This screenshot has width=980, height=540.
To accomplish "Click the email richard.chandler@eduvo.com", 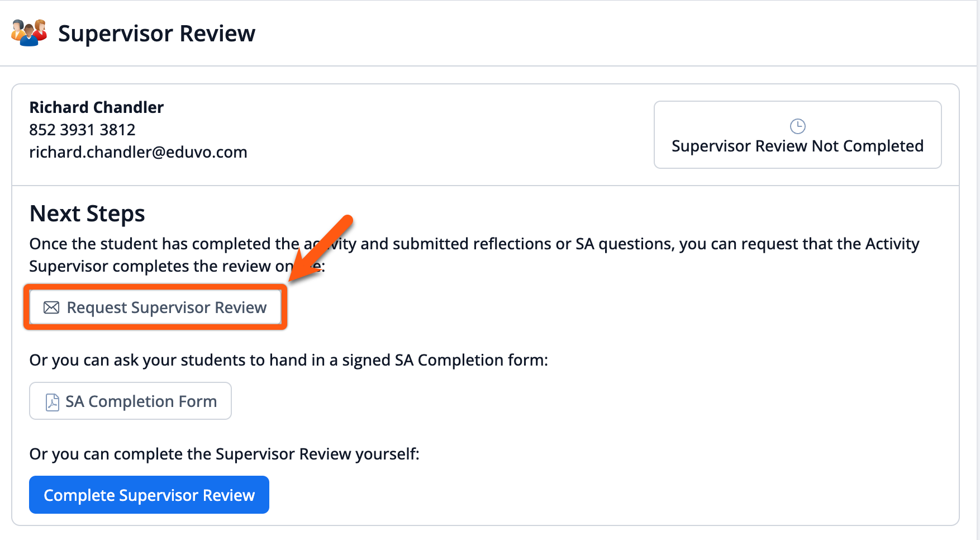I will tap(138, 152).
